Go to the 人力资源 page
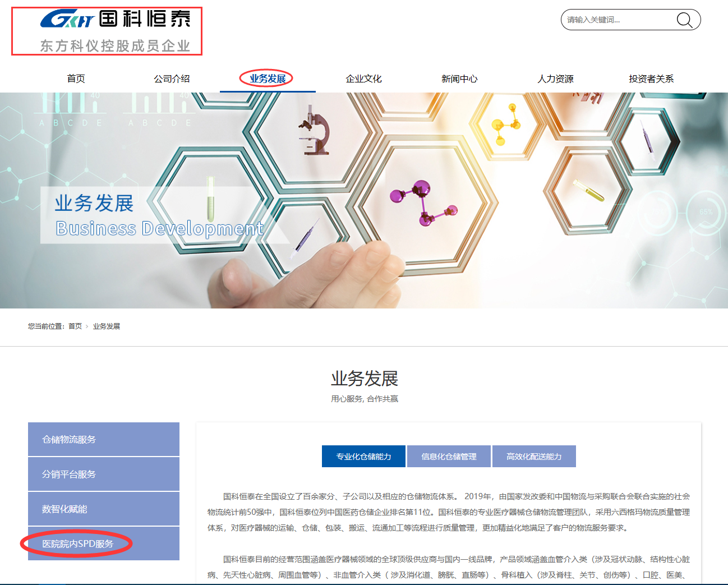Image resolution: width=728 pixels, height=585 pixels. (556, 79)
